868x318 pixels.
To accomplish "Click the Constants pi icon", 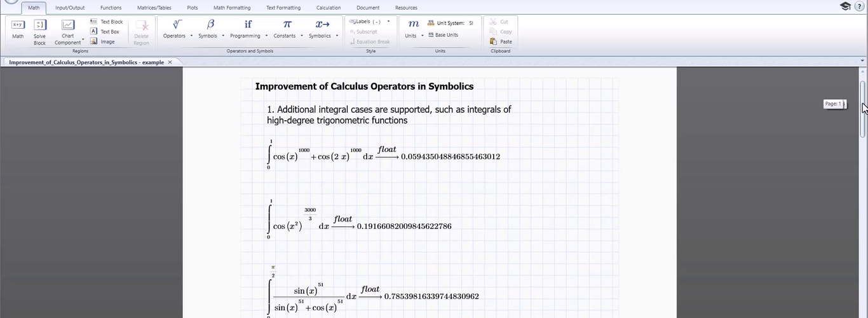I will click(287, 24).
